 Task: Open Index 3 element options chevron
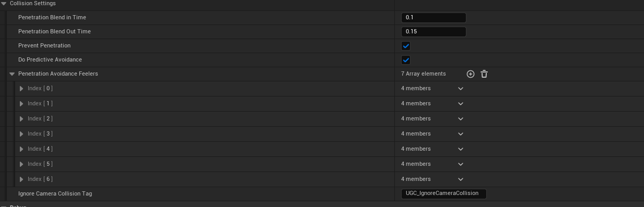coord(461,134)
